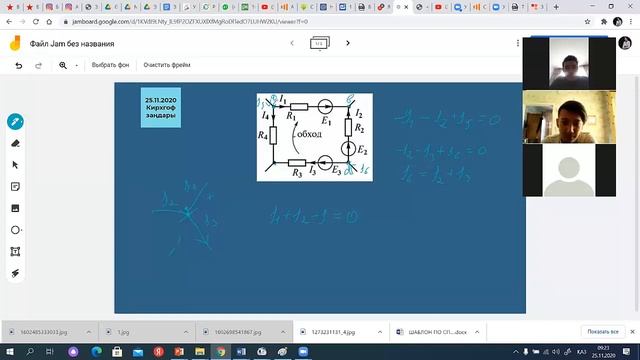
Task: Activate the Text box tool
Action: pyautogui.click(x=15, y=251)
